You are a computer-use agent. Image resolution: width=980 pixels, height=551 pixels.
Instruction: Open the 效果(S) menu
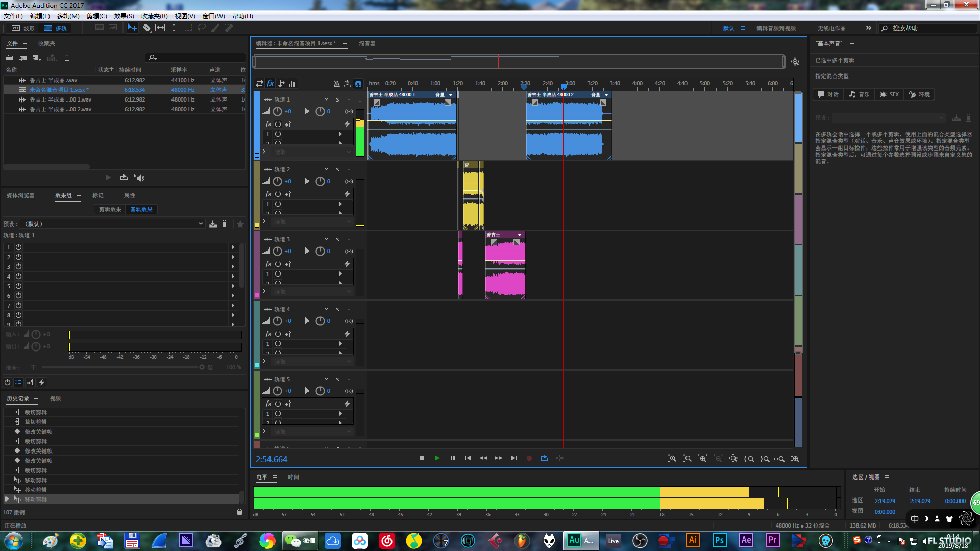(x=124, y=16)
